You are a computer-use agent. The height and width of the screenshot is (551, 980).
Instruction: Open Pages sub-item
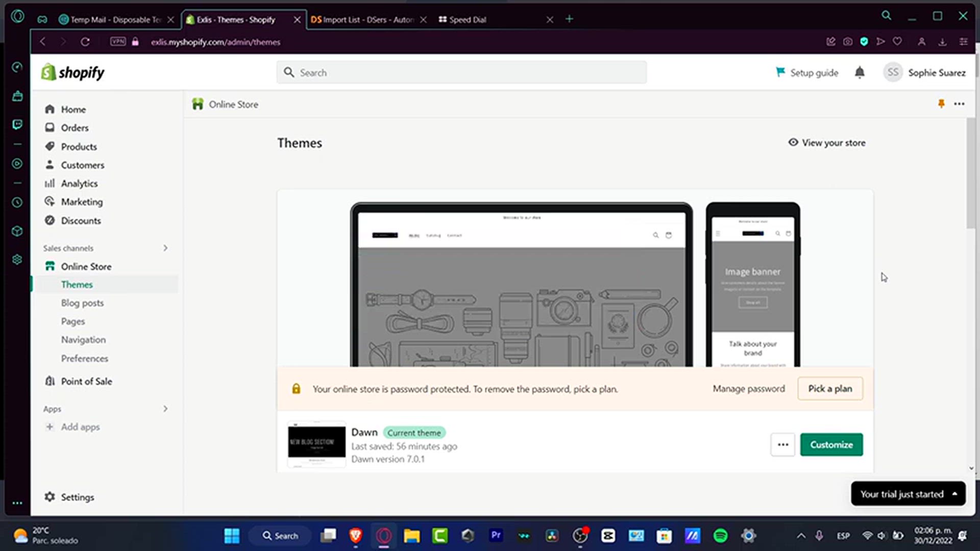pos(73,321)
